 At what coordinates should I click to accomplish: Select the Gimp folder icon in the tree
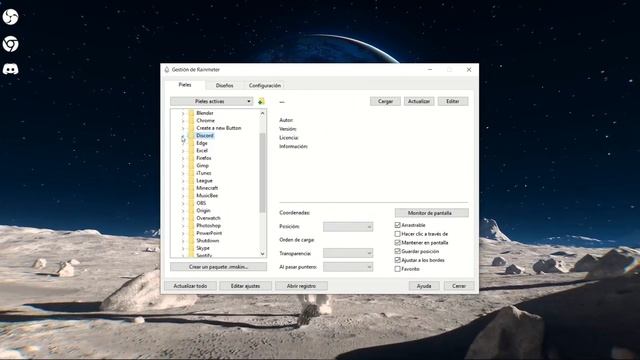pos(191,165)
